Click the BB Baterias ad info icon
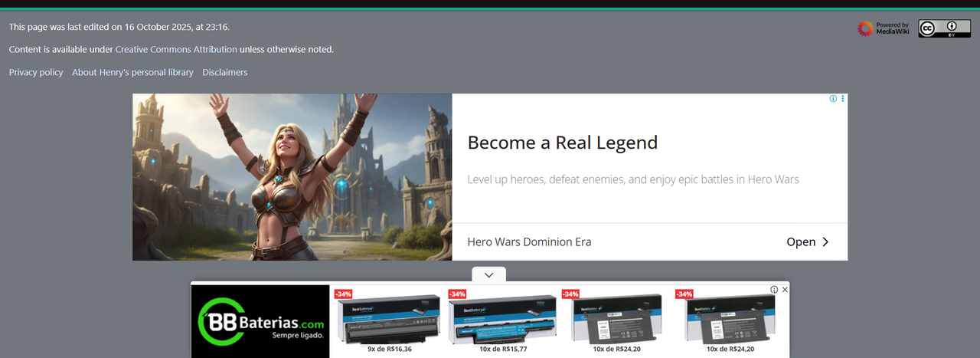The image size is (980, 358). [774, 290]
